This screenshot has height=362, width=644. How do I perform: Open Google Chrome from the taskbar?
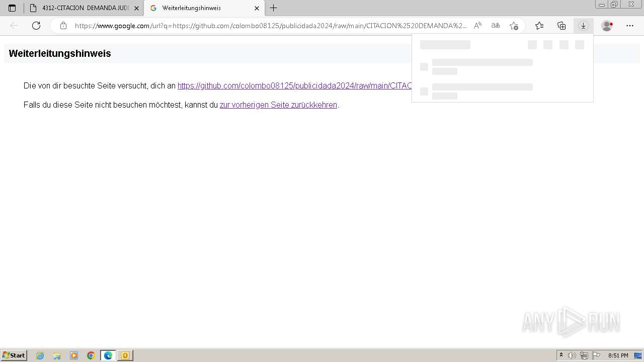[x=91, y=355]
